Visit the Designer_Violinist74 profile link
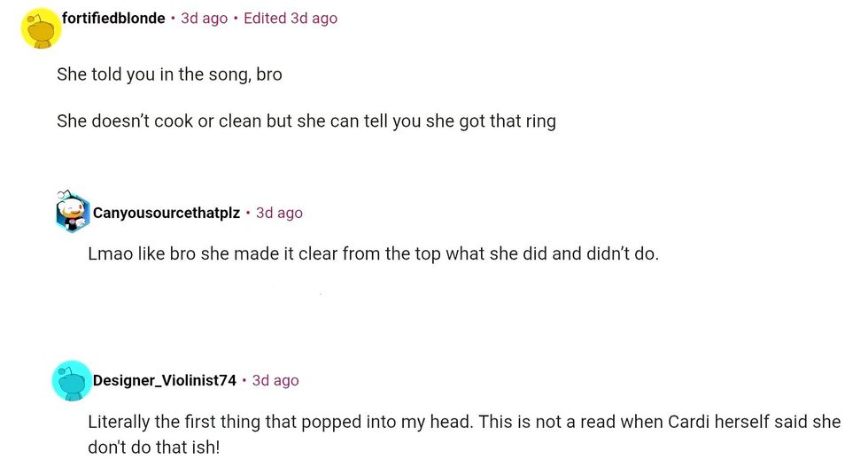Viewport: 868px width, 467px height. [x=165, y=380]
